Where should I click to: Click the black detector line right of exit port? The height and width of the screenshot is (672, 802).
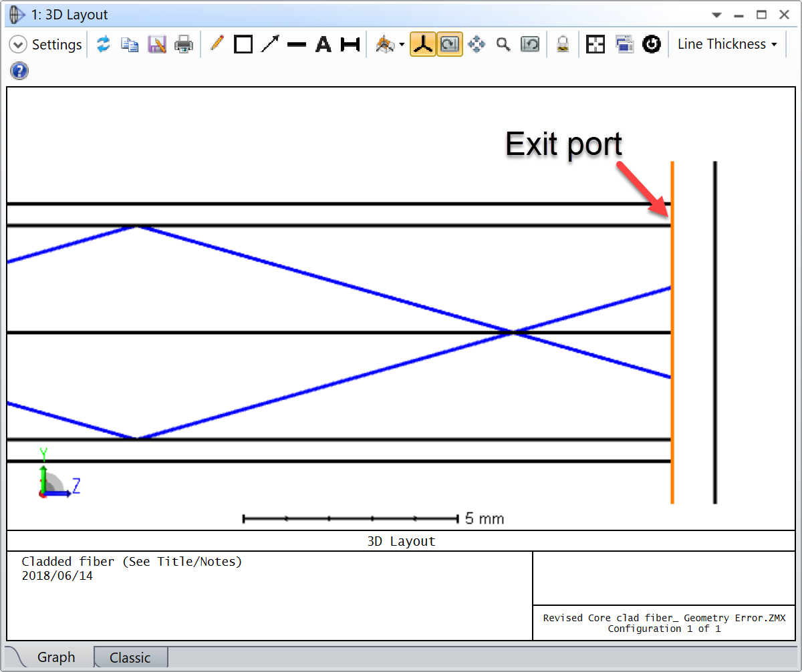715,332
